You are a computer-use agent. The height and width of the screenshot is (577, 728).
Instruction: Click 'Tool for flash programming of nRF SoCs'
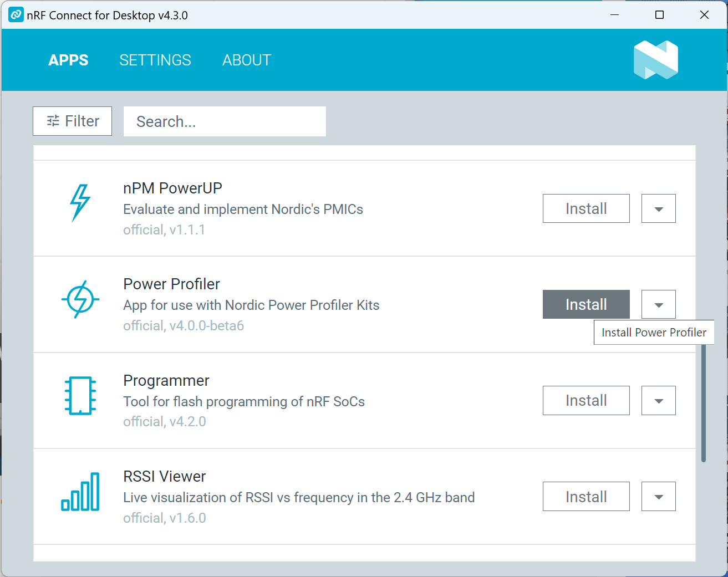[244, 401]
